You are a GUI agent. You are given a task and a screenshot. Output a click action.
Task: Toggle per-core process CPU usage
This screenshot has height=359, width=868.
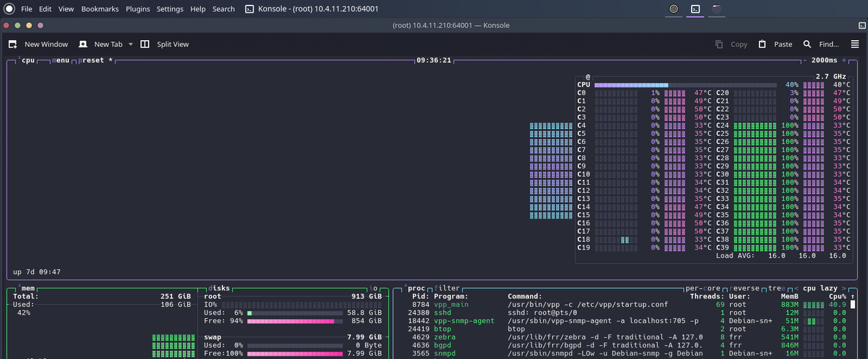tap(703, 288)
